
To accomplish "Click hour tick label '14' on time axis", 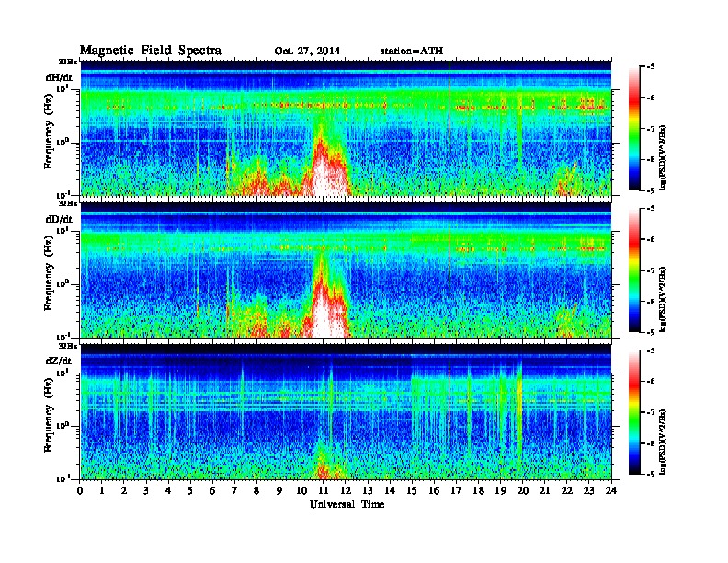I will point(390,491).
